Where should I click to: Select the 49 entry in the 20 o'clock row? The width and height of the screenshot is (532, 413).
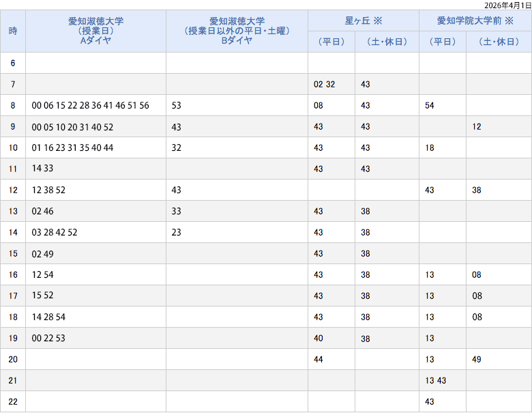477,360
